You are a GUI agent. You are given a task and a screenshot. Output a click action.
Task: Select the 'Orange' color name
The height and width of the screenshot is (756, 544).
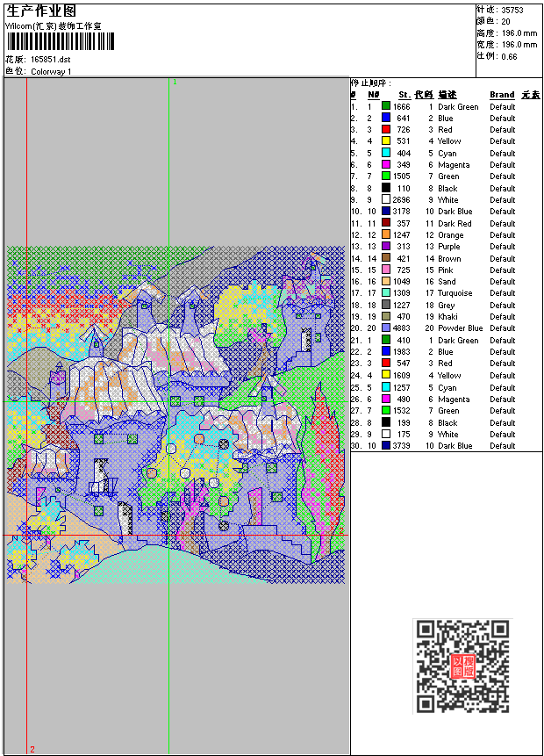[x=450, y=235]
